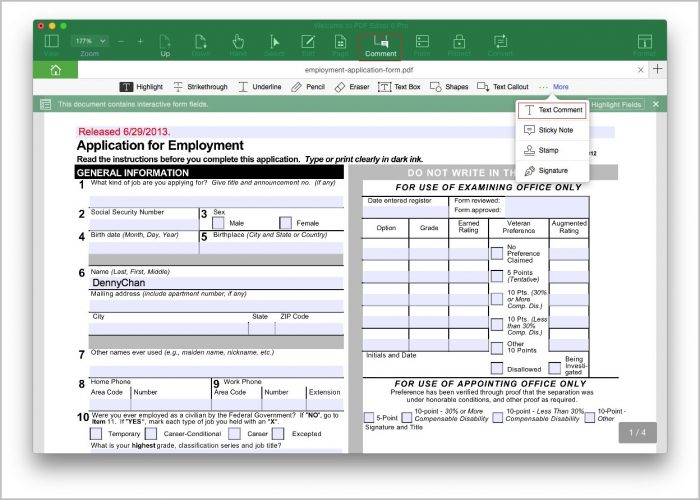Choose Sticky Note from the More menu

552,130
